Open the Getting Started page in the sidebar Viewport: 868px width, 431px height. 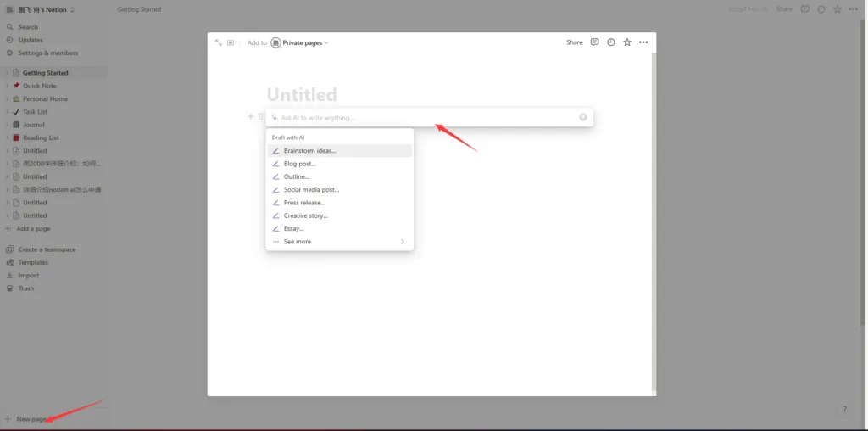pyautogui.click(x=46, y=73)
